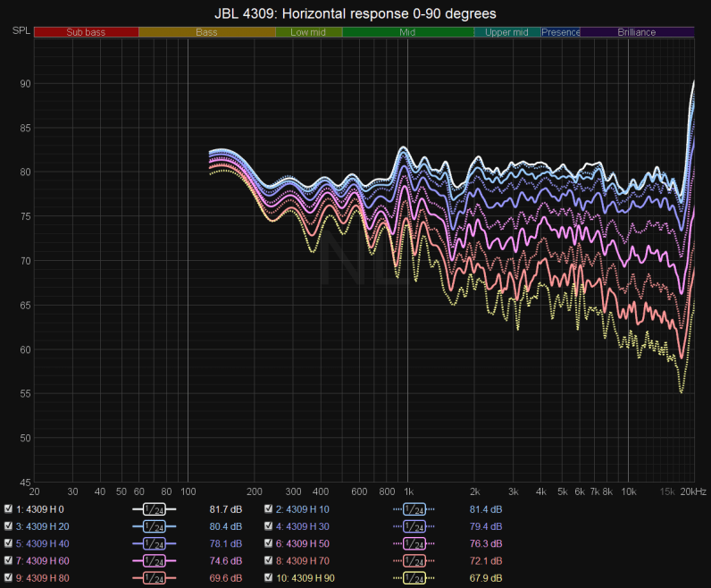This screenshot has height=588, width=711.
Task: Click the 81.7 dB value for 4309 H 0
Action: click(x=220, y=508)
